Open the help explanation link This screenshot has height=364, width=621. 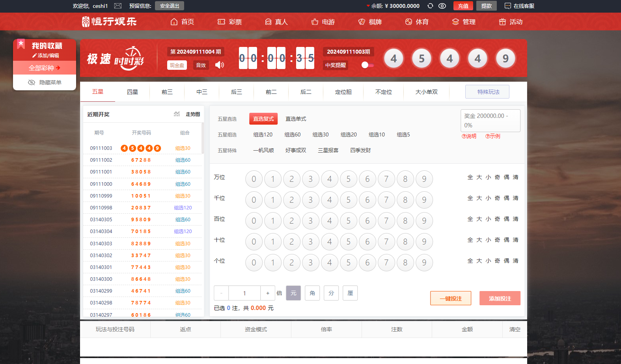[469, 136]
